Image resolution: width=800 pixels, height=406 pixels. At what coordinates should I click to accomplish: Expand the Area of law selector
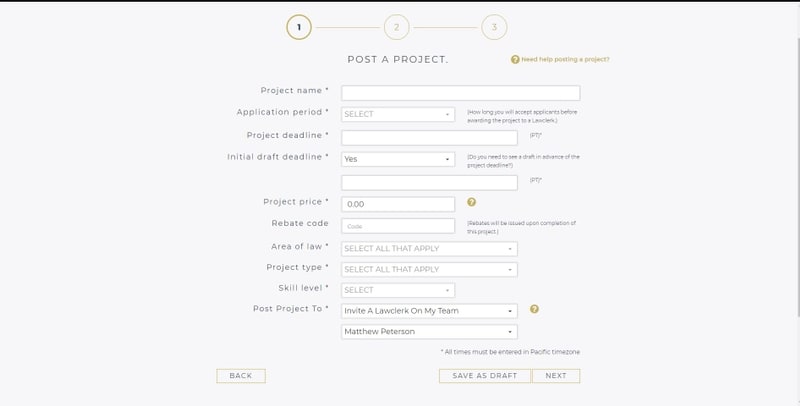click(x=429, y=249)
